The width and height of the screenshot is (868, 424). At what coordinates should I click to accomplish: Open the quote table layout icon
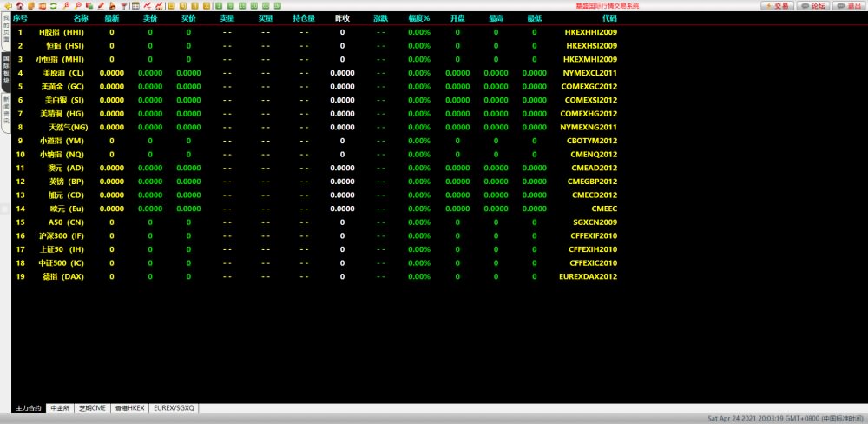click(135, 6)
